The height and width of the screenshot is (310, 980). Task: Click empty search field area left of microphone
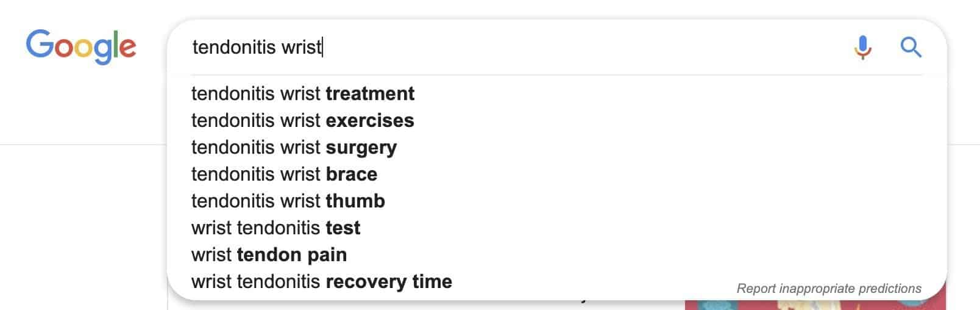point(579,48)
